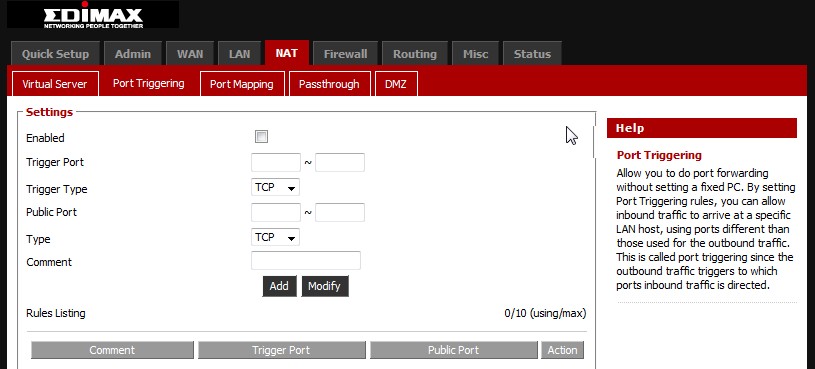Screen dimensions: 815x369
Task: Open the Quick Setup tab
Action: click(55, 54)
